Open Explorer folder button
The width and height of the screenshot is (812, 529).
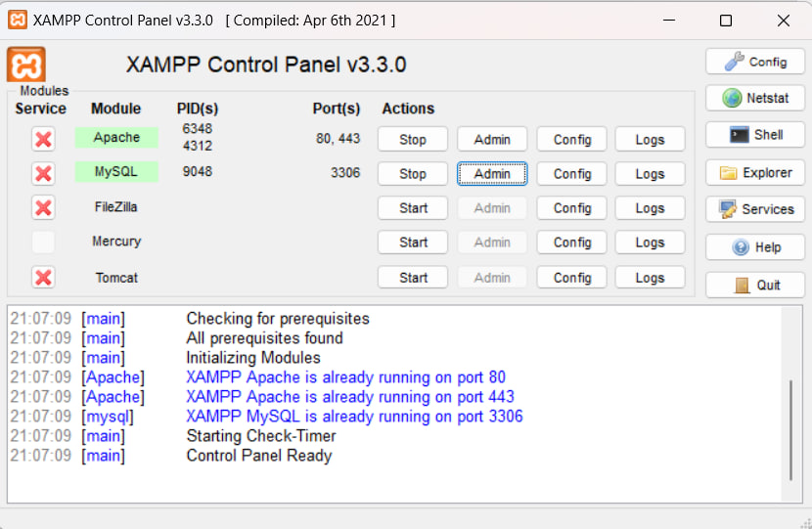(755, 172)
